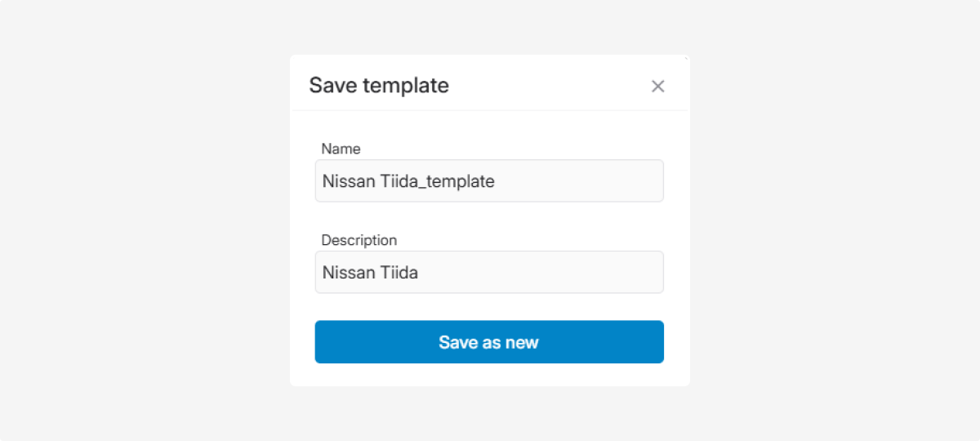Click the Description field label
The width and height of the screenshot is (980, 441).
pyautogui.click(x=359, y=240)
